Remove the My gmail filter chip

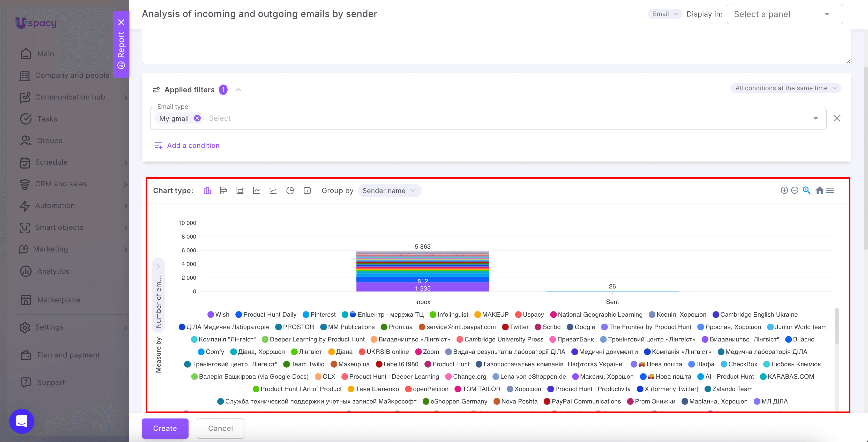point(197,118)
